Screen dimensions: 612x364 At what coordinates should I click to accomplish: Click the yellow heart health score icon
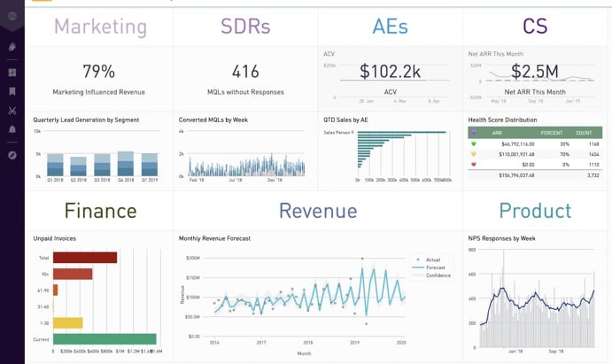point(474,154)
